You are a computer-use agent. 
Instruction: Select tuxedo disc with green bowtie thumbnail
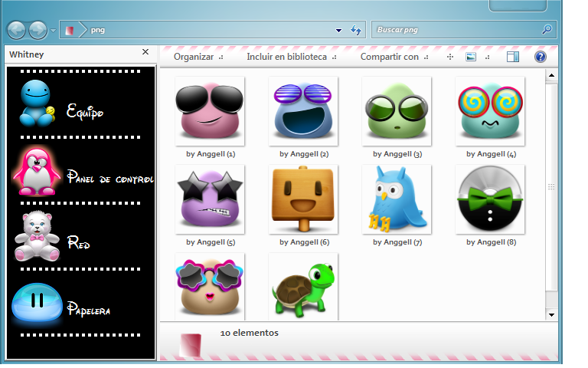pyautogui.click(x=490, y=199)
